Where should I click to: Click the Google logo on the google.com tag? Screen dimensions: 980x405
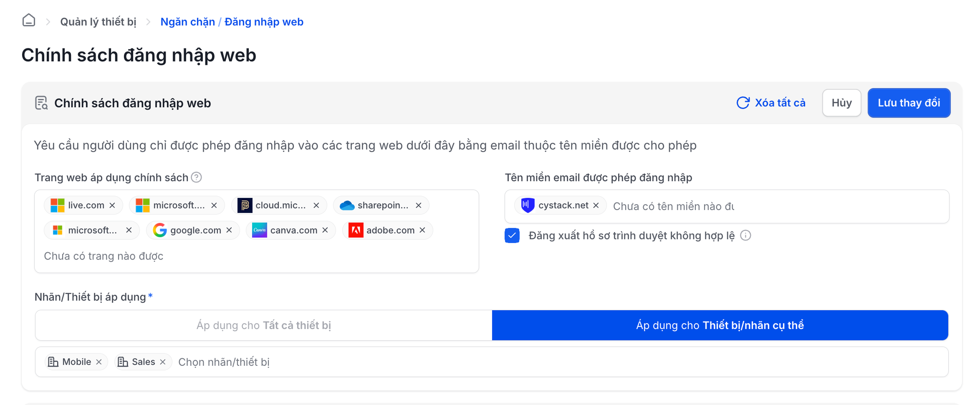pyautogui.click(x=160, y=230)
